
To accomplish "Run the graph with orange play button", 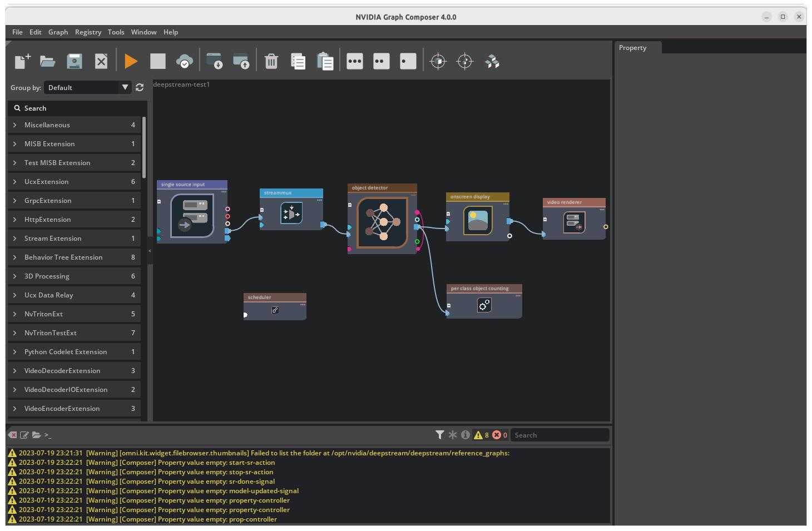I will [x=131, y=61].
